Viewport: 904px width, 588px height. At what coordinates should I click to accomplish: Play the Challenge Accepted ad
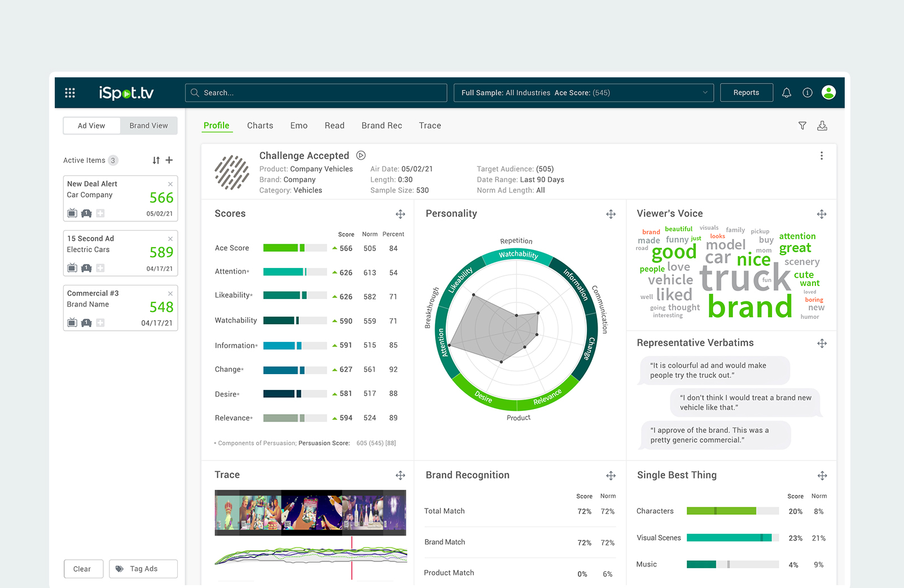tap(361, 156)
